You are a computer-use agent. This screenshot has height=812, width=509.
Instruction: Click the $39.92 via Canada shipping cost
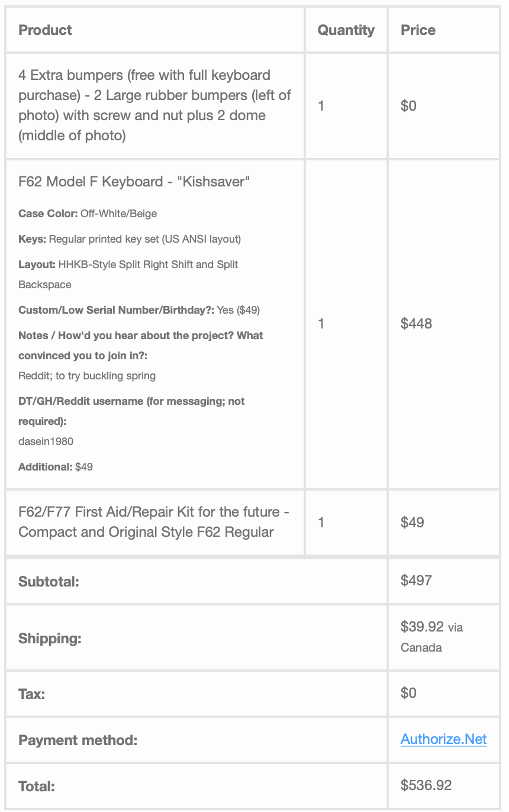[423, 627]
